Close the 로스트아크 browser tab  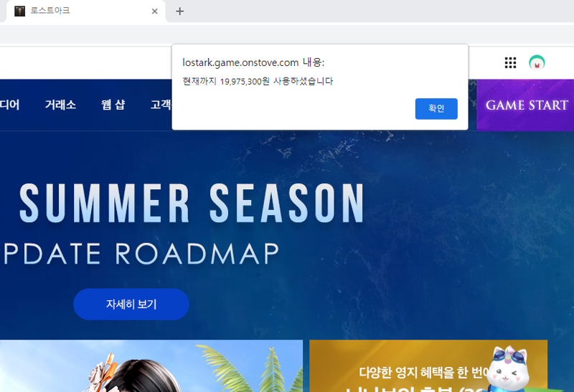coord(154,11)
